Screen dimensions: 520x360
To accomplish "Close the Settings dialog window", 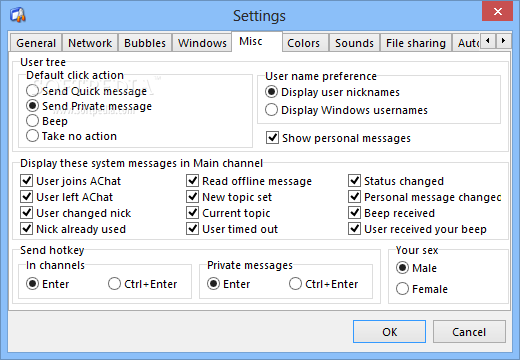I will (498, 11).
